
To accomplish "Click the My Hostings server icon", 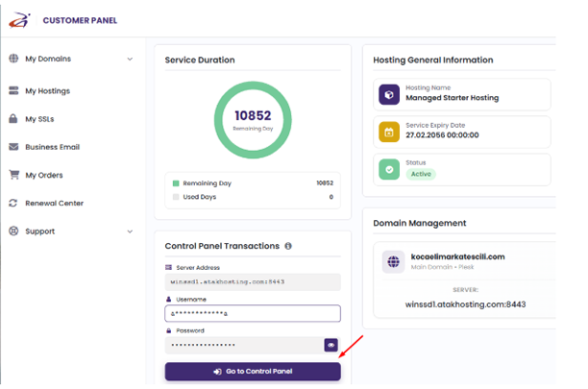I will coord(13,90).
